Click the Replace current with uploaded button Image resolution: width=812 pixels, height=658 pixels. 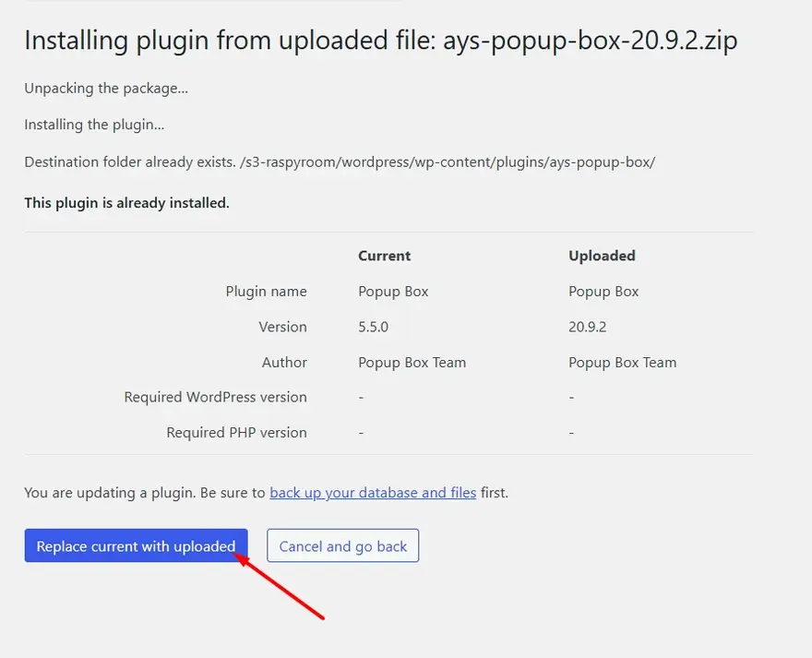coord(136,546)
